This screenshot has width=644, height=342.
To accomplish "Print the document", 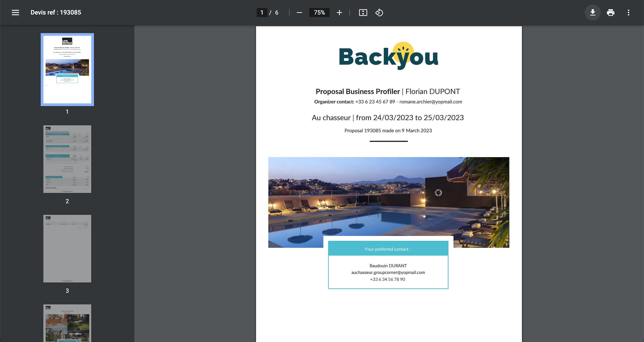I will (x=610, y=12).
